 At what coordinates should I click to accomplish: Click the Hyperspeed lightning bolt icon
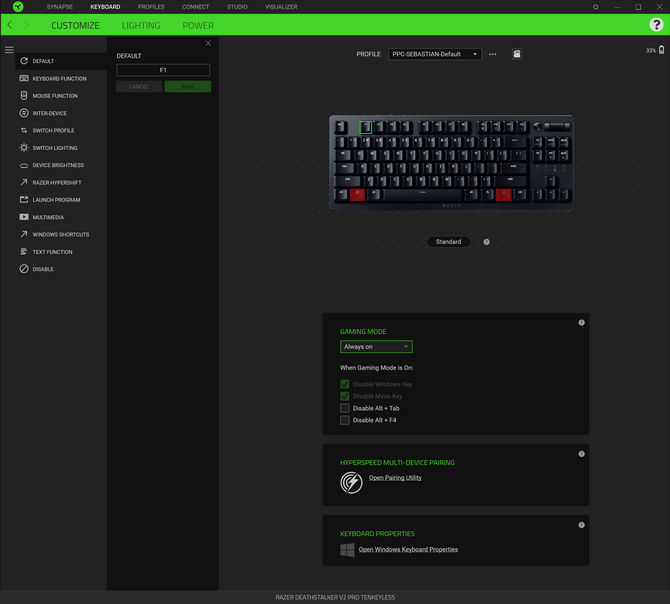351,482
